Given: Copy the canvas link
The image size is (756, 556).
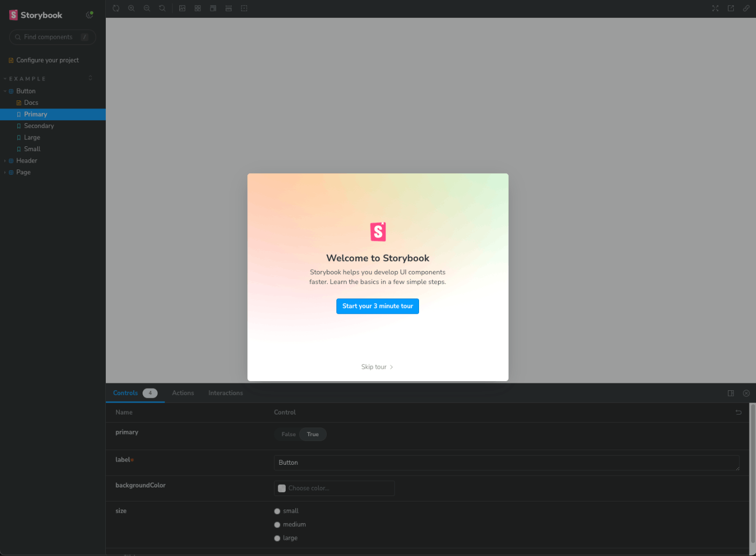Looking at the screenshot, I should pos(746,9).
